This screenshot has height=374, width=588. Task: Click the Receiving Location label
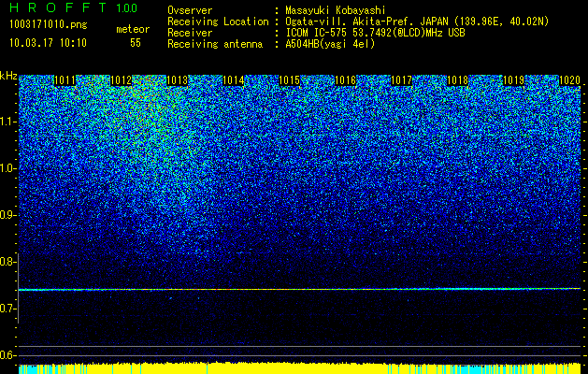click(x=218, y=22)
